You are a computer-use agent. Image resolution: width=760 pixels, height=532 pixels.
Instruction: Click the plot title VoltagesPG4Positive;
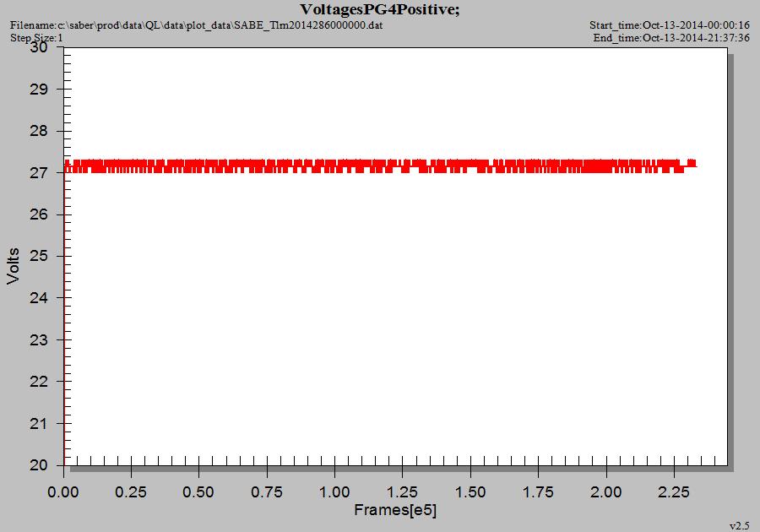coord(379,9)
